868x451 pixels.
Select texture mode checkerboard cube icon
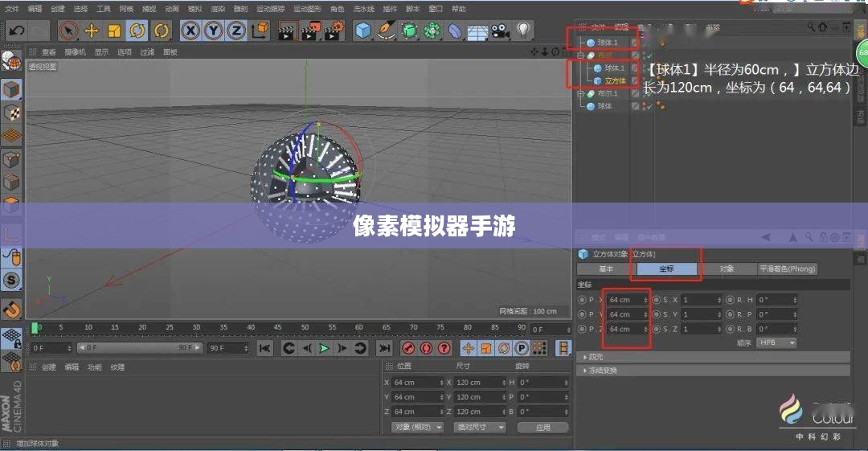11,113
